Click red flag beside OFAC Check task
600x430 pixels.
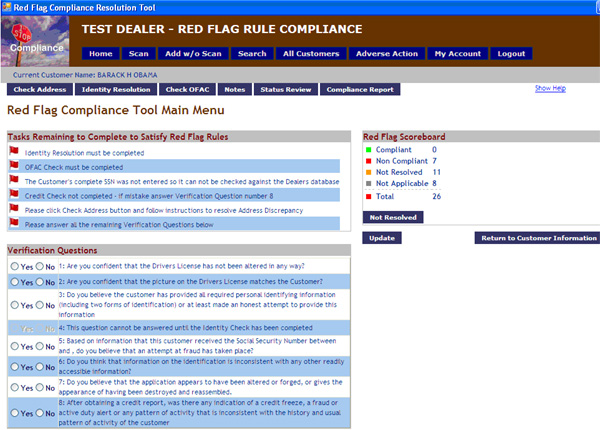pyautogui.click(x=14, y=165)
